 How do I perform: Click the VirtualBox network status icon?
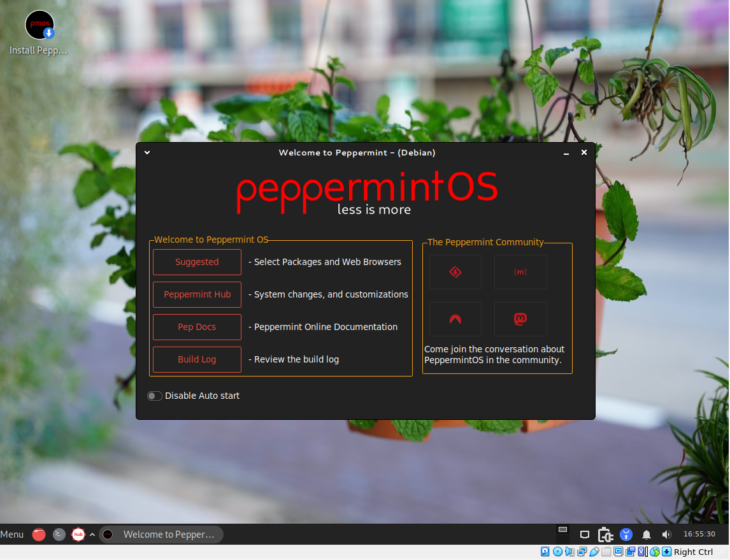click(582, 552)
